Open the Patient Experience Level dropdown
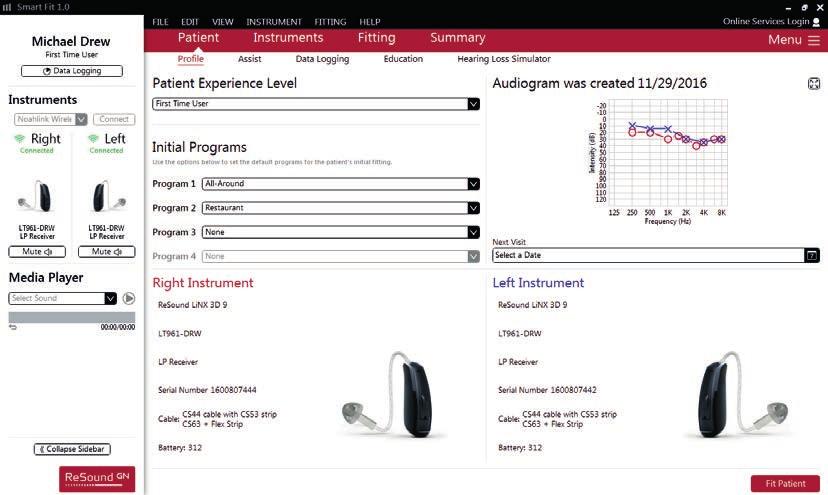This screenshot has width=828, height=495. [x=316, y=104]
